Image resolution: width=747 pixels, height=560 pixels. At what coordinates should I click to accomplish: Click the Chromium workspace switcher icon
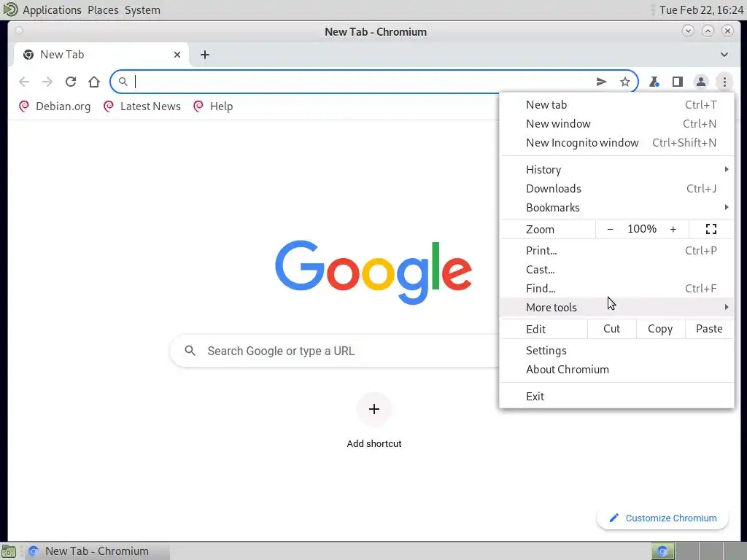pyautogui.click(x=662, y=551)
